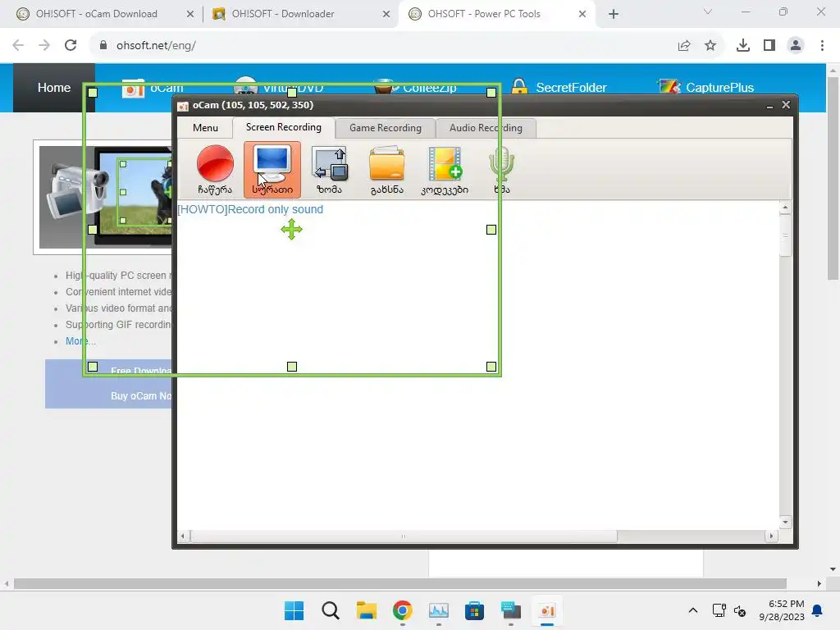Click the browser page horizontal scrollbar
This screenshot has width=840, height=630.
coord(399,583)
